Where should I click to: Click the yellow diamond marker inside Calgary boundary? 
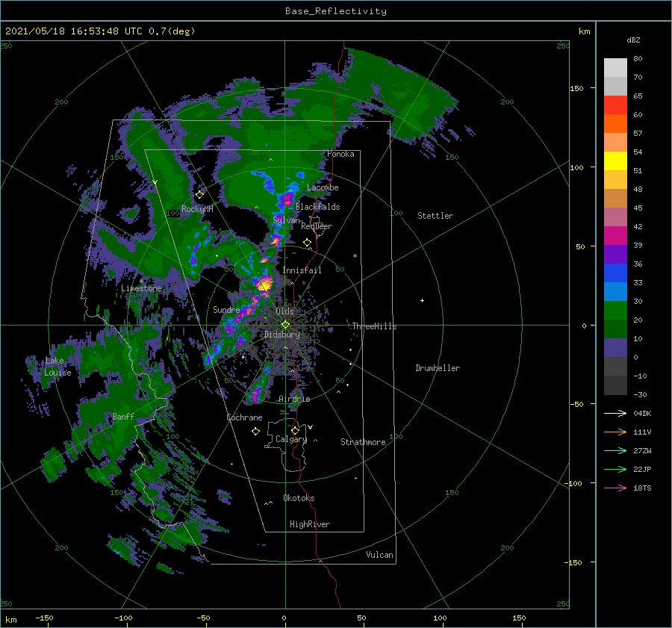point(295,430)
